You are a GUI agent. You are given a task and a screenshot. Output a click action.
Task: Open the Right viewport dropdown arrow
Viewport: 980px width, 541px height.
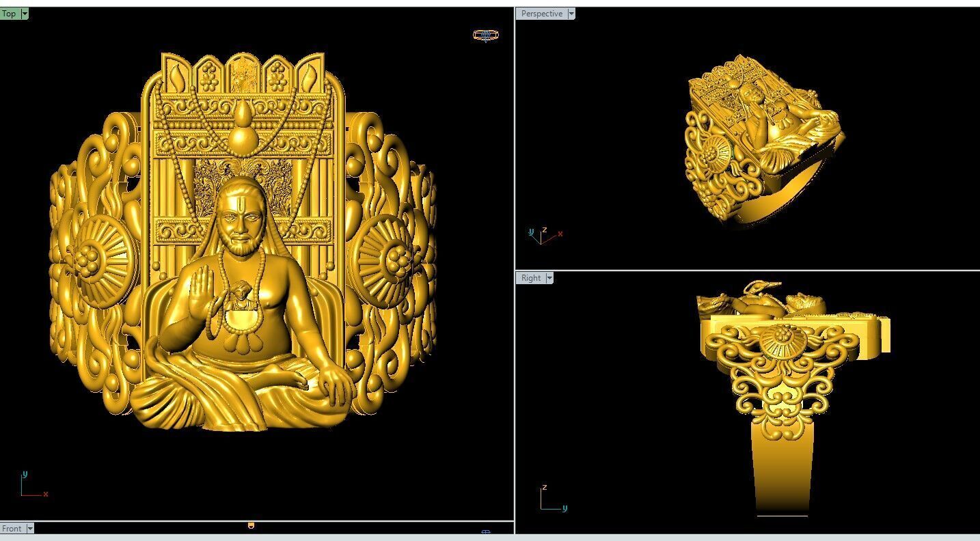[549, 278]
